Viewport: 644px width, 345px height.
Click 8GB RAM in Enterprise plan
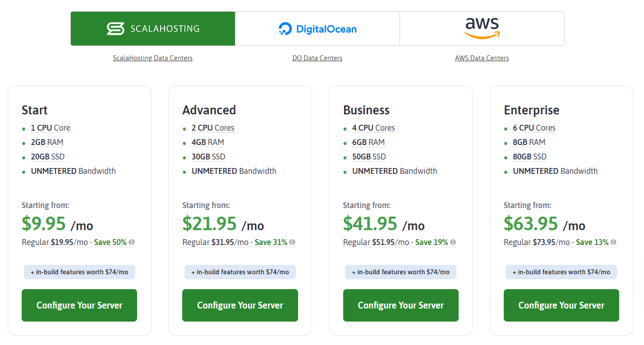click(529, 142)
